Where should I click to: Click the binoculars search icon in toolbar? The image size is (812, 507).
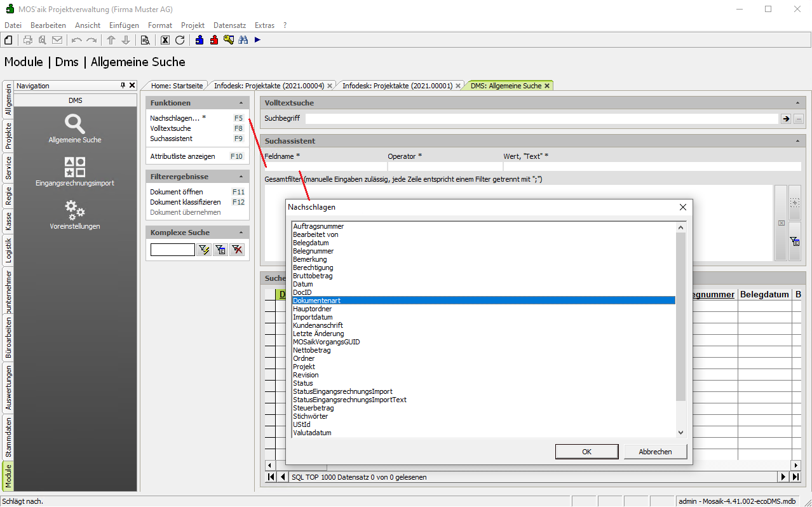coord(243,40)
